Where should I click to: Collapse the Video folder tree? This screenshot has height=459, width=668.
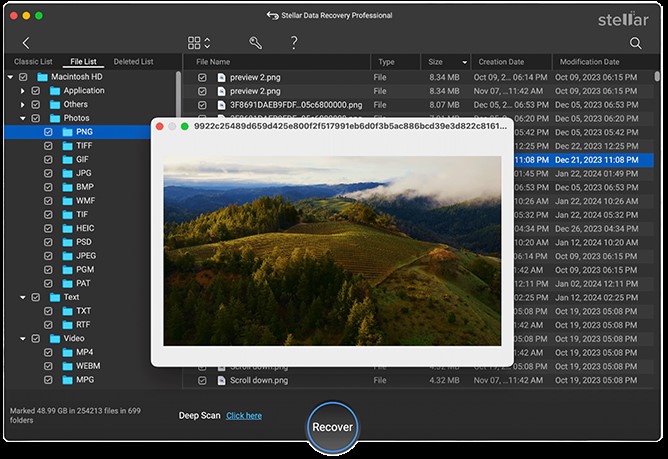pyautogui.click(x=23, y=339)
